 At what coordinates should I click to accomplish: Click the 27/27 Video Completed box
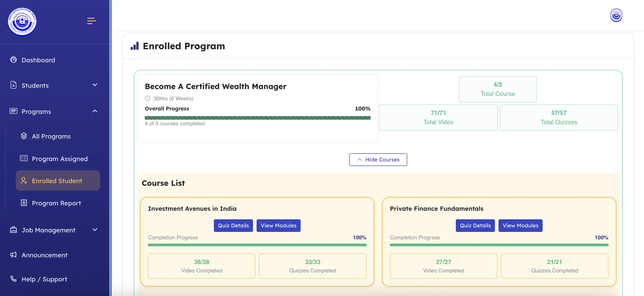click(443, 266)
